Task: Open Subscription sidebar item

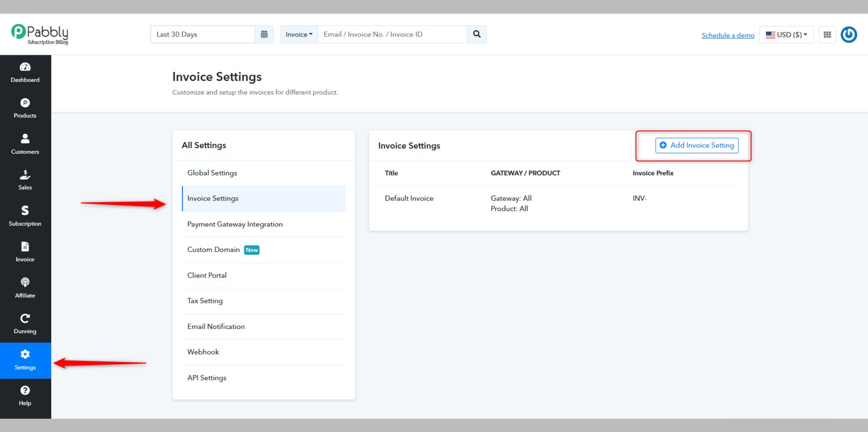Action: pyautogui.click(x=25, y=216)
